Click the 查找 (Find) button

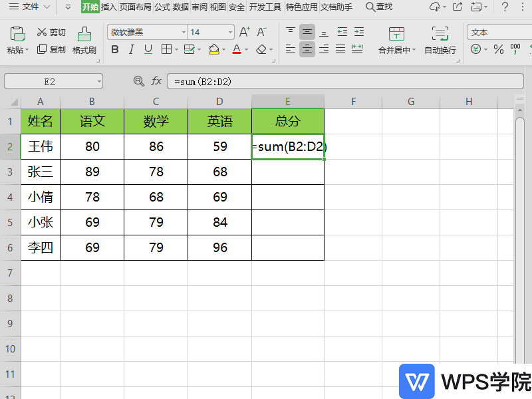(x=379, y=7)
